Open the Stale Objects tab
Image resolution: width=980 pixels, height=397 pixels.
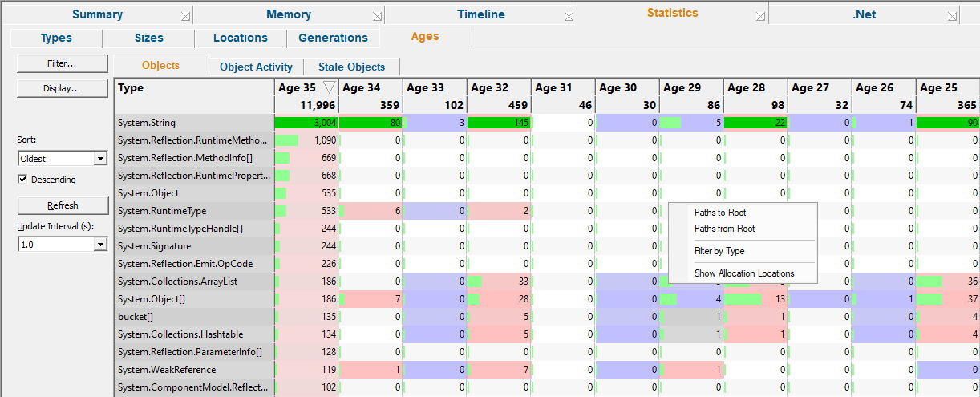[x=351, y=67]
